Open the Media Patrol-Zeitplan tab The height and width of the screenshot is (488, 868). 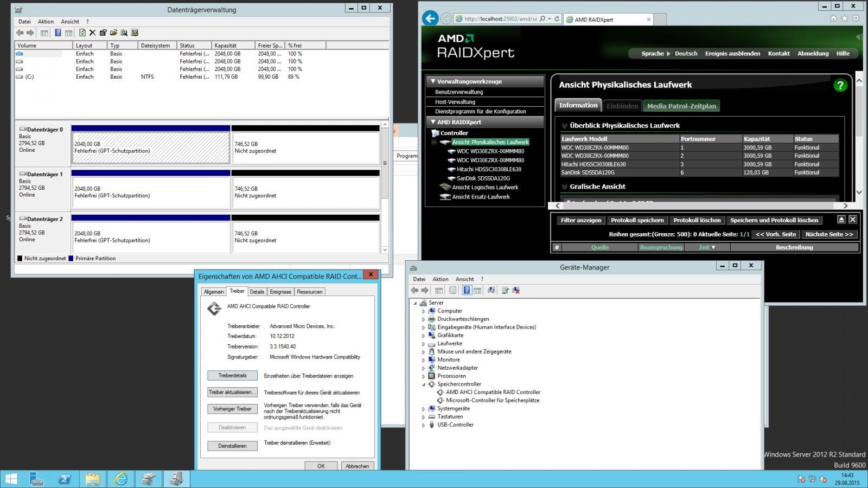[681, 106]
